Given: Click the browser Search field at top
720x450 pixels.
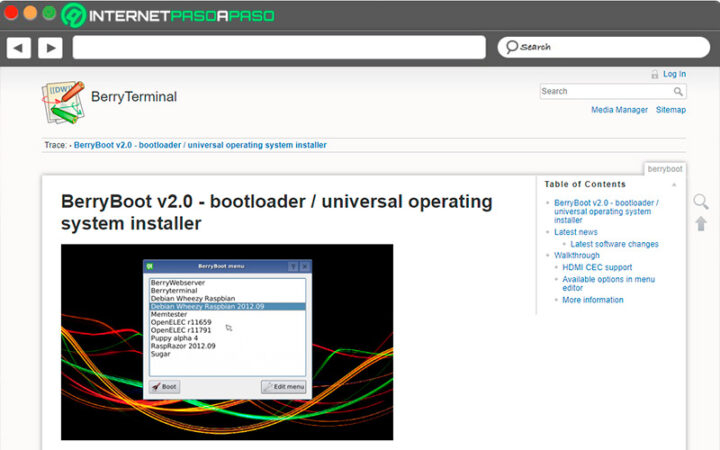Looking at the screenshot, I should (x=603, y=47).
